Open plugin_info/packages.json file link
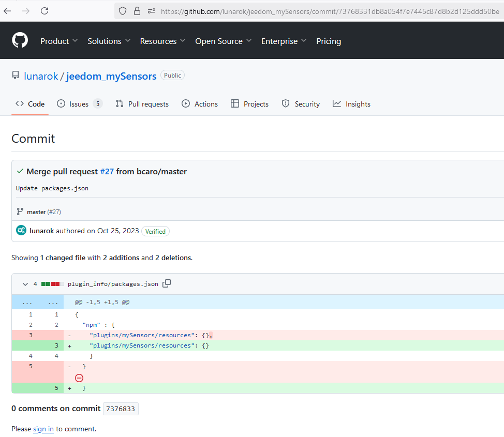 tap(113, 284)
